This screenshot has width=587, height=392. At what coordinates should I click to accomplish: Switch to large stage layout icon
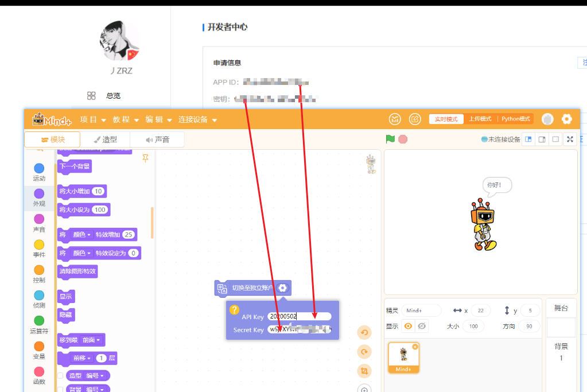click(542, 139)
